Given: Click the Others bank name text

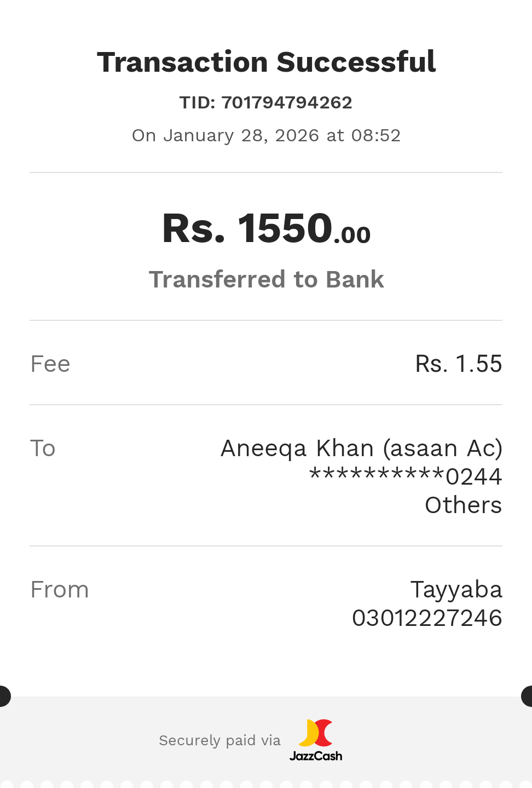Looking at the screenshot, I should [x=463, y=505].
